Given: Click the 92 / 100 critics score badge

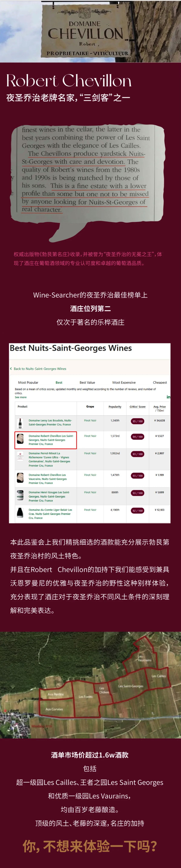Looking at the screenshot, I should pyautogui.click(x=138, y=510).
